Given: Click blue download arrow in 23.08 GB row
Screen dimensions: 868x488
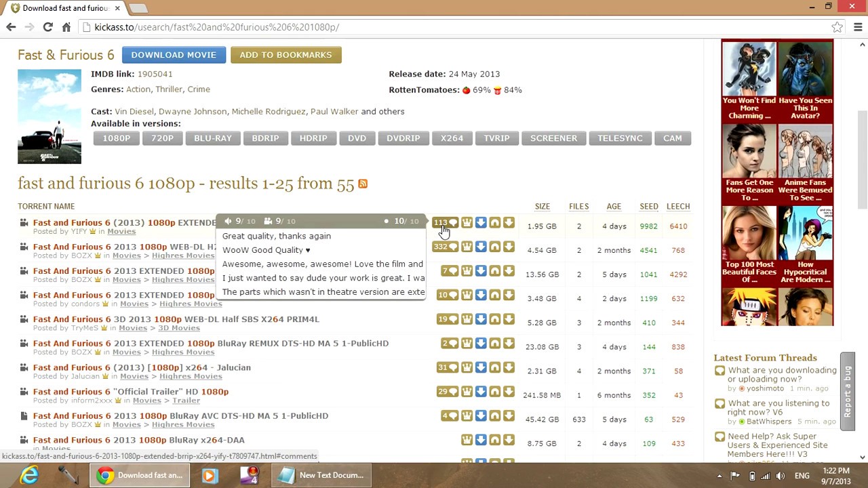Looking at the screenshot, I should tap(481, 343).
